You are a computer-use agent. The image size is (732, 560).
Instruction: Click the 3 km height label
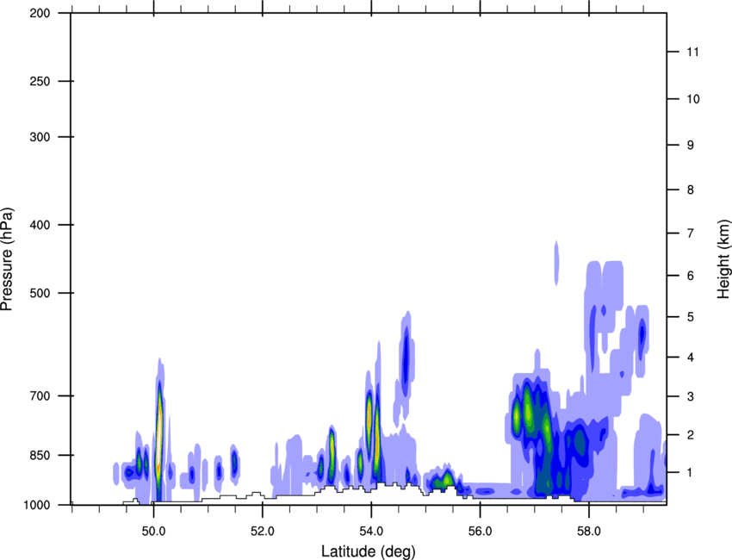pyautogui.click(x=691, y=396)
